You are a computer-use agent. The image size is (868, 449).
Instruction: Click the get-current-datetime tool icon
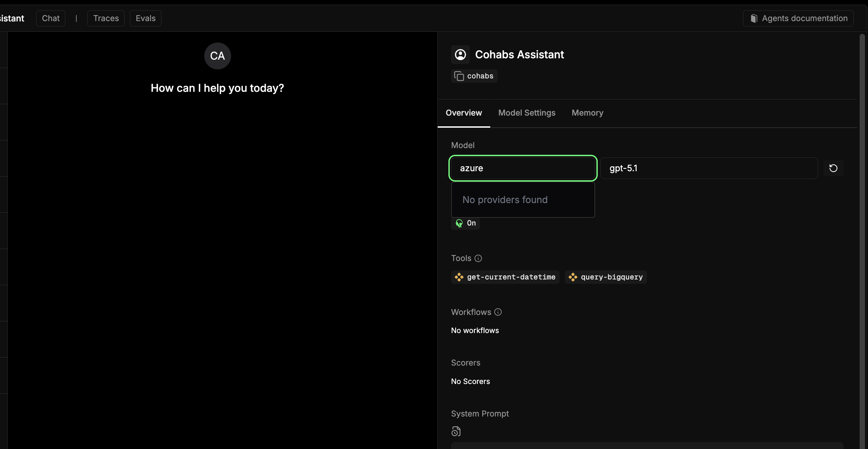click(459, 277)
